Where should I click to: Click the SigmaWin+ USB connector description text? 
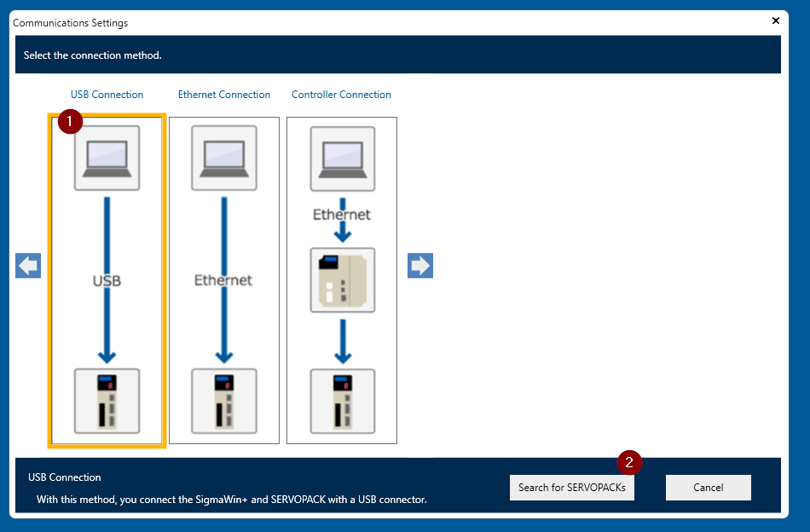(231, 500)
